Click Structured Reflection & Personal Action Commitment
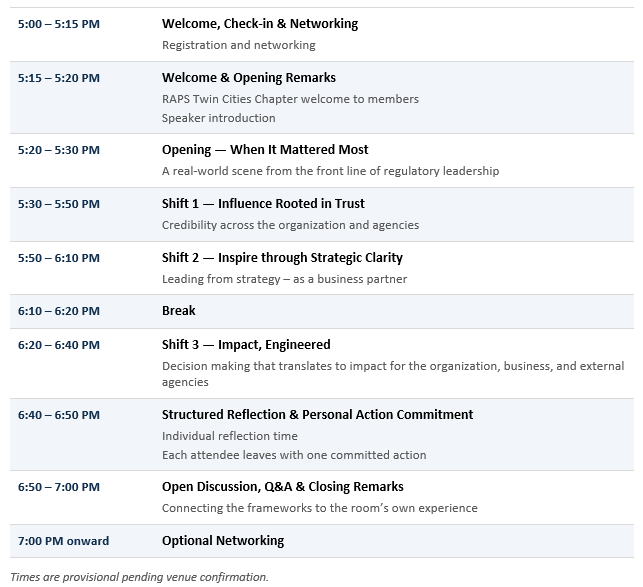The width and height of the screenshot is (643, 587). (x=317, y=414)
